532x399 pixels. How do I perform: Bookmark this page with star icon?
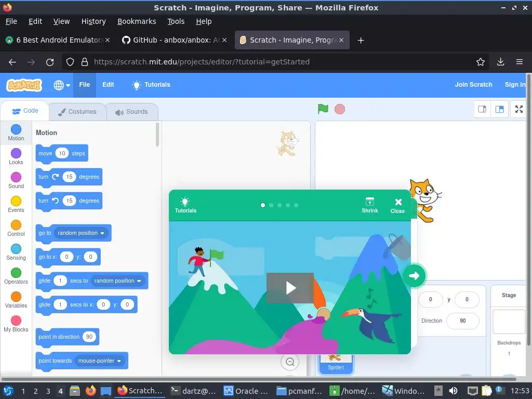click(480, 62)
